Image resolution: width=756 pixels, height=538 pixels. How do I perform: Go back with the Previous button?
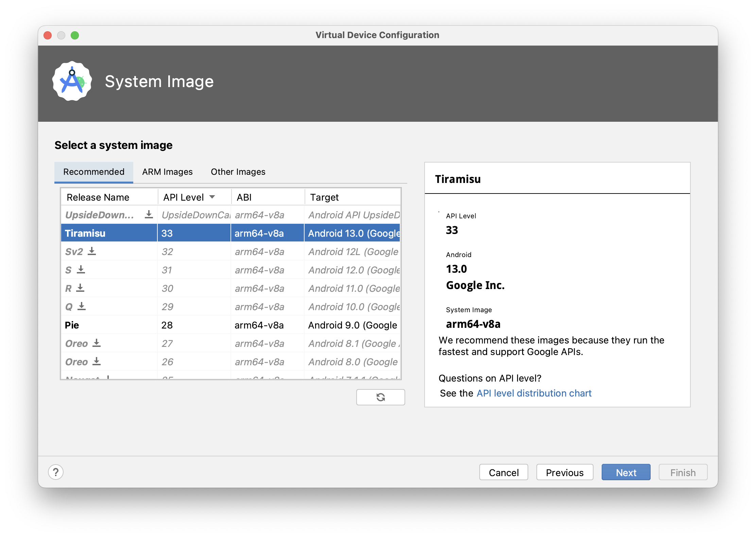click(565, 472)
